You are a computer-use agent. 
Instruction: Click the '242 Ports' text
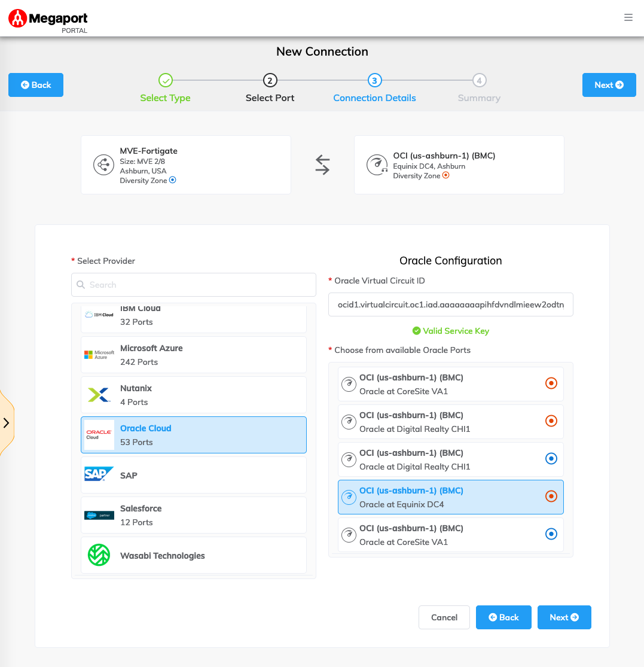(139, 362)
